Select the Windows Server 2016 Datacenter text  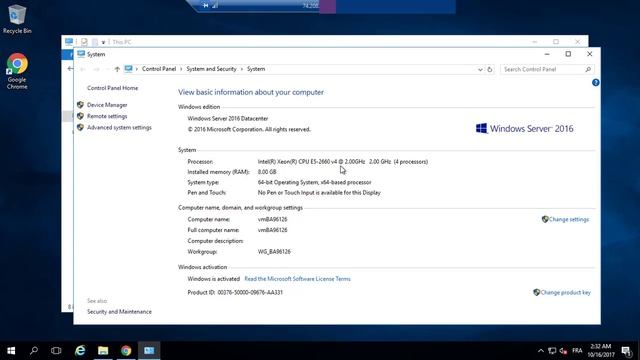(x=228, y=119)
